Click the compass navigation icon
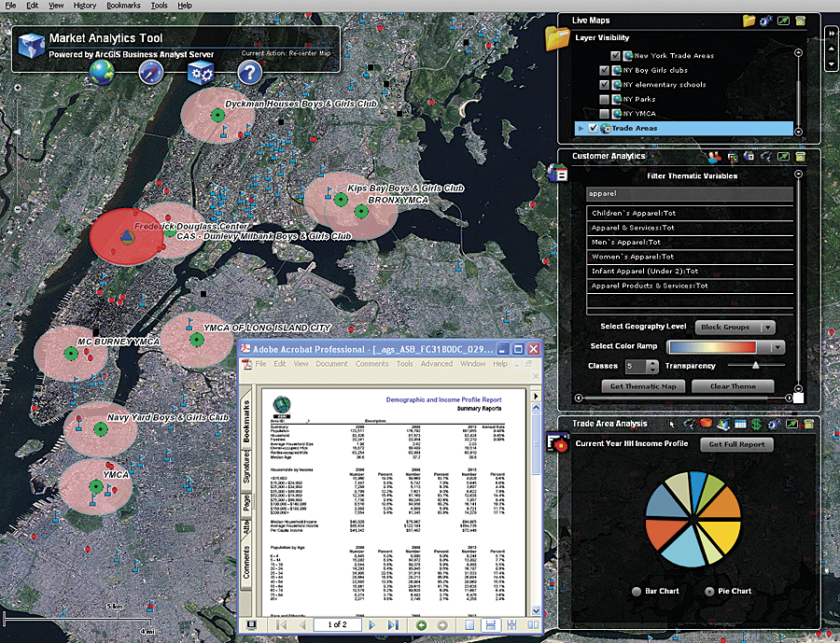The image size is (840, 643). pyautogui.click(x=151, y=73)
